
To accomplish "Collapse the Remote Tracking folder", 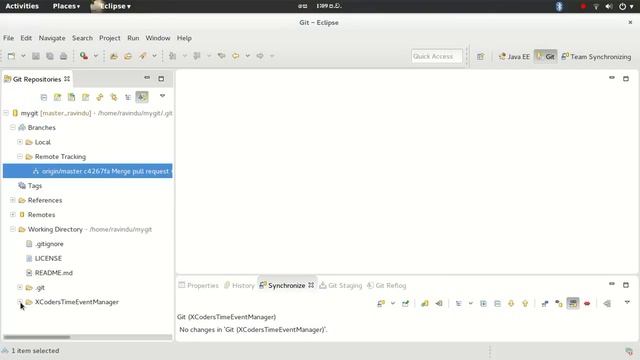I will point(20,156).
